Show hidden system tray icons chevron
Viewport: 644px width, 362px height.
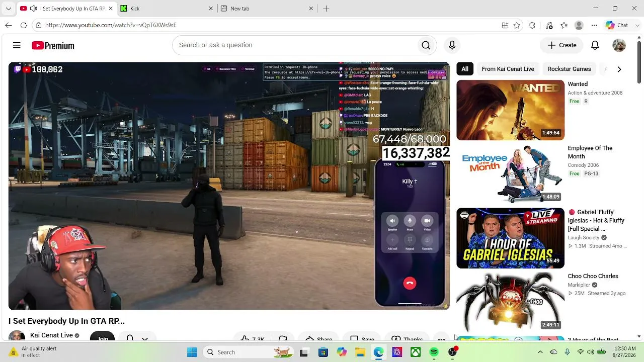[x=540, y=352]
